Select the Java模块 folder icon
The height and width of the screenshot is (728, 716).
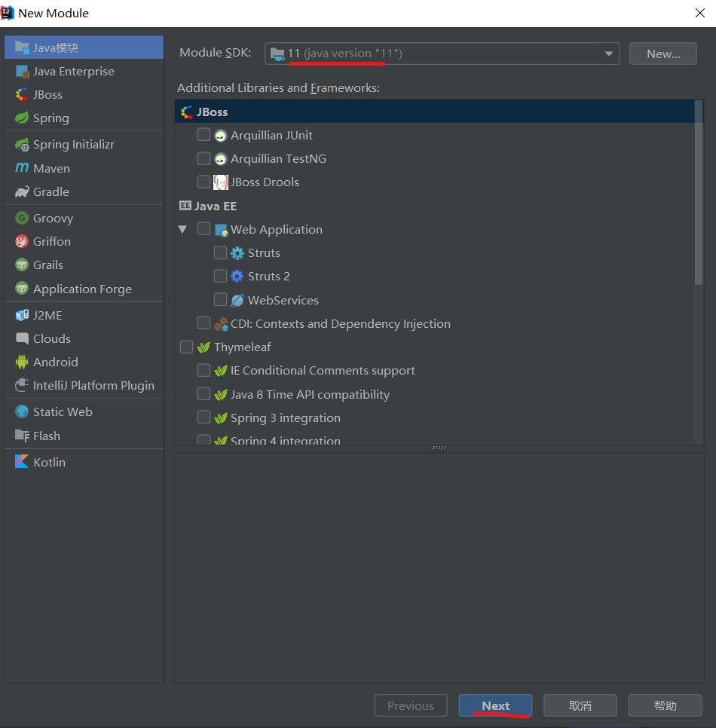pos(22,47)
